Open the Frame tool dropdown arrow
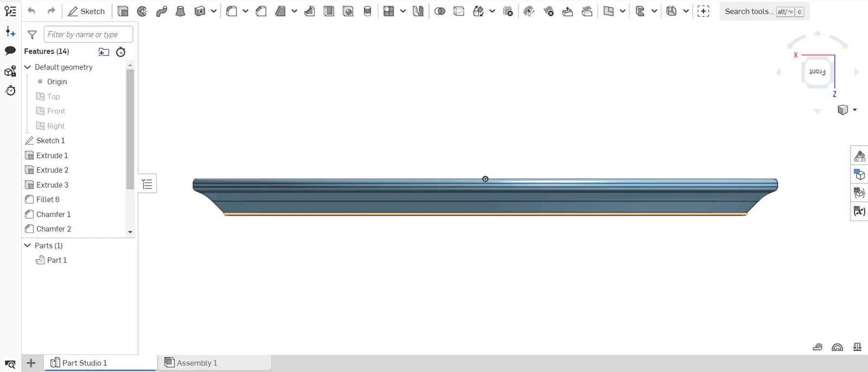This screenshot has height=372, width=868. coord(654,11)
